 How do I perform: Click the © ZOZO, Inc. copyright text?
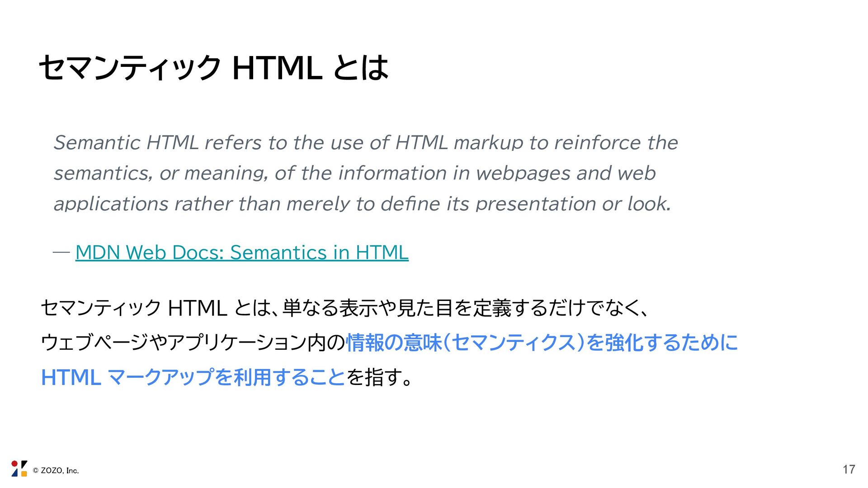pos(56,471)
